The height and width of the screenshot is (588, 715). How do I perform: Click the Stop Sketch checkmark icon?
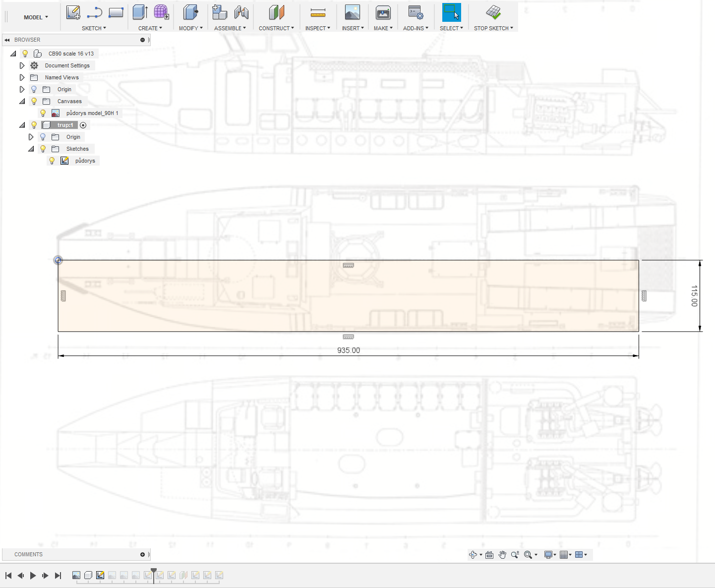[x=493, y=12]
